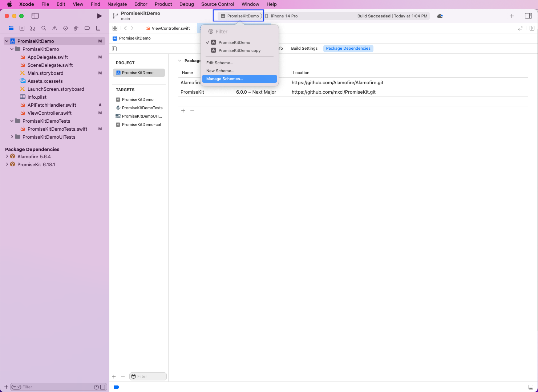
Task: Open the Product menu
Action: (163, 4)
